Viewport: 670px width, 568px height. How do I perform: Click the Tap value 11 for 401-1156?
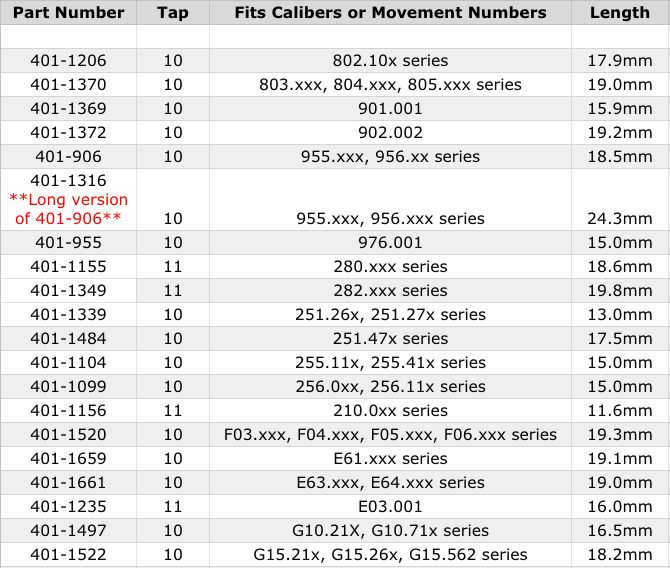172,410
